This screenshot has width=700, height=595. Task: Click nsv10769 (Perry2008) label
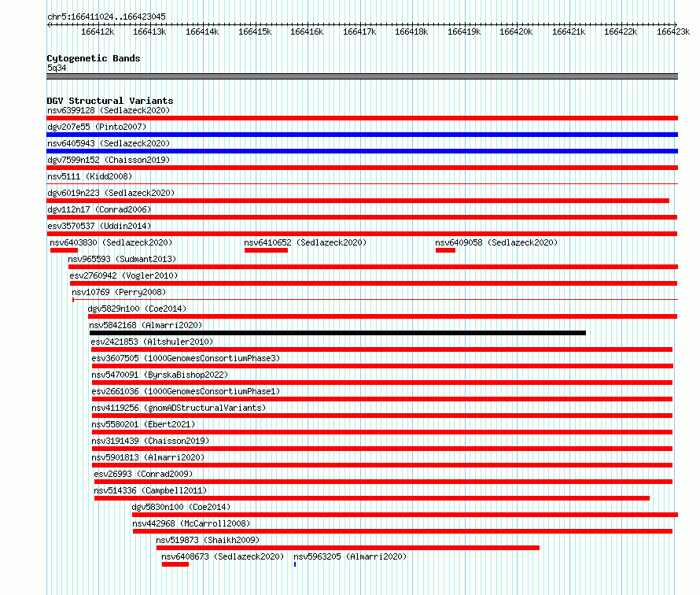(x=119, y=292)
